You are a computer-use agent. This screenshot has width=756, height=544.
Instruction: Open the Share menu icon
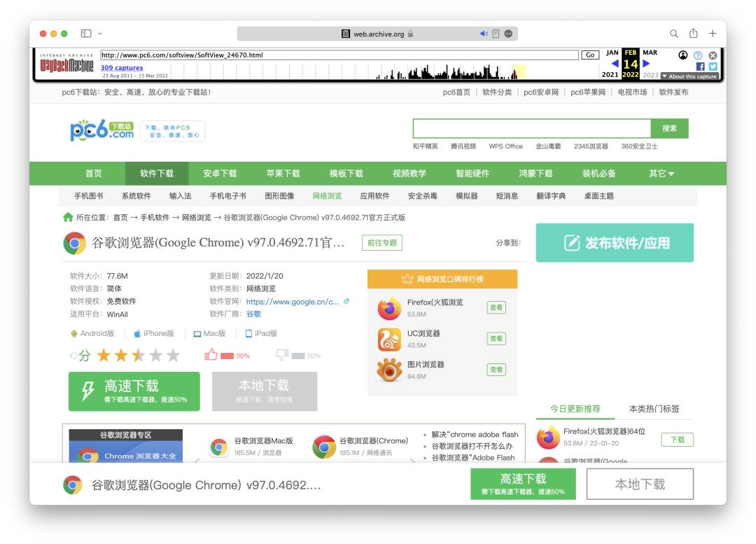click(693, 34)
